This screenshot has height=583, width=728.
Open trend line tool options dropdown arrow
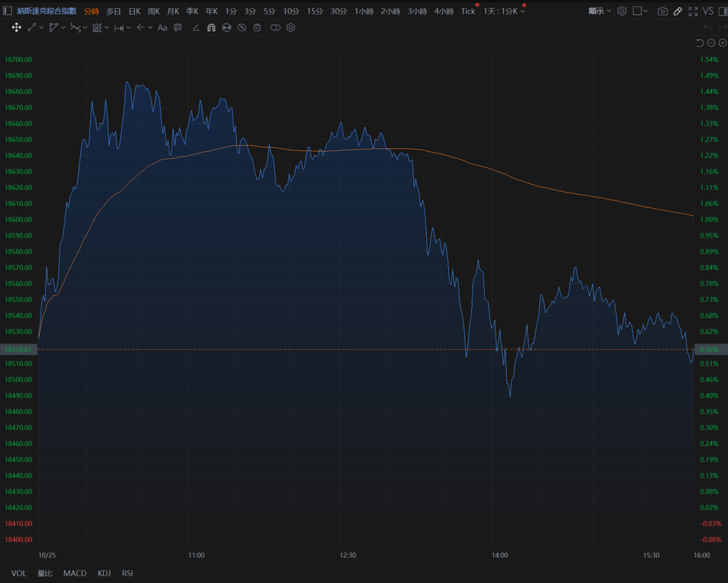point(42,28)
